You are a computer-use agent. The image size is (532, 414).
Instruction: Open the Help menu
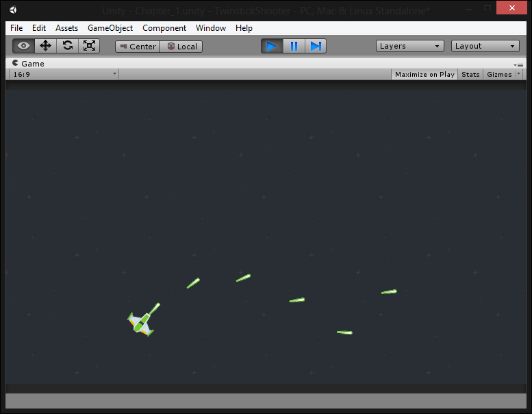(x=244, y=28)
